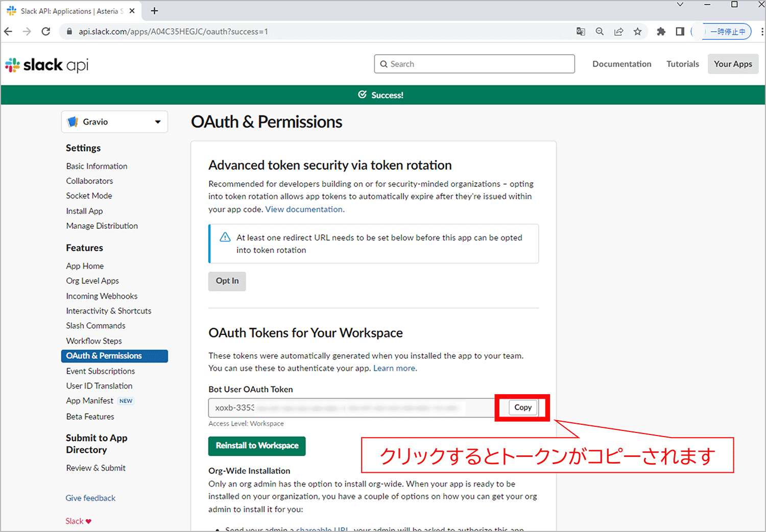This screenshot has width=766, height=532.
Task: Click the slack api logo
Action: tap(46, 65)
